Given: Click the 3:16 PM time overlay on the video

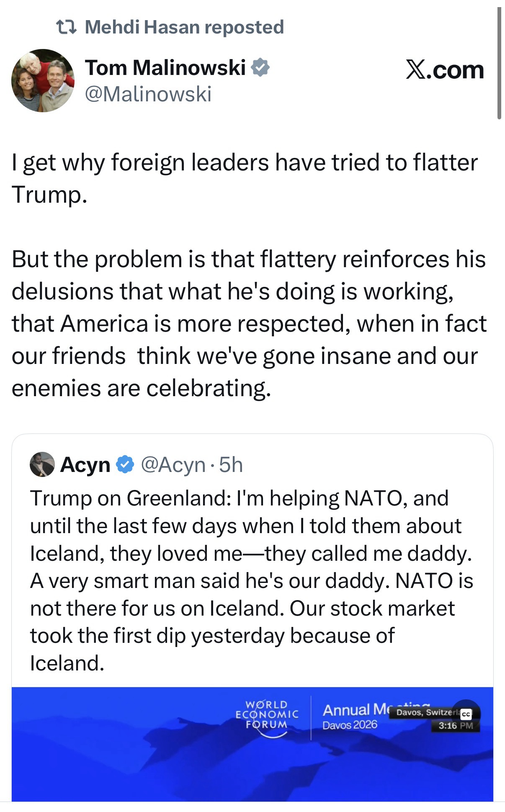Looking at the screenshot, I should (455, 726).
